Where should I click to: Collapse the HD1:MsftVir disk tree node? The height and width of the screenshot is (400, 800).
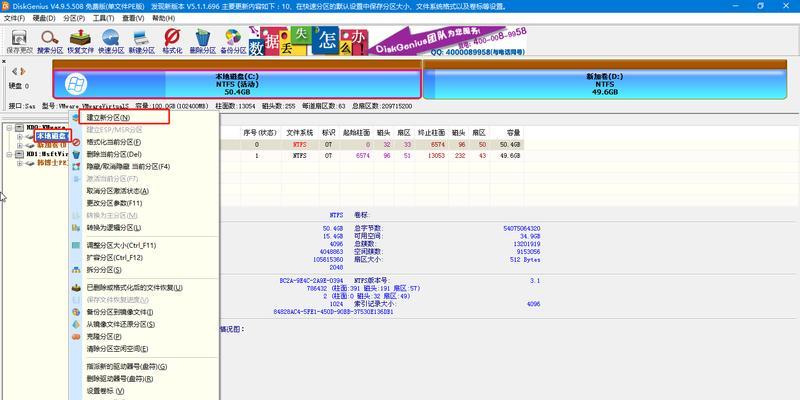coord(10,154)
